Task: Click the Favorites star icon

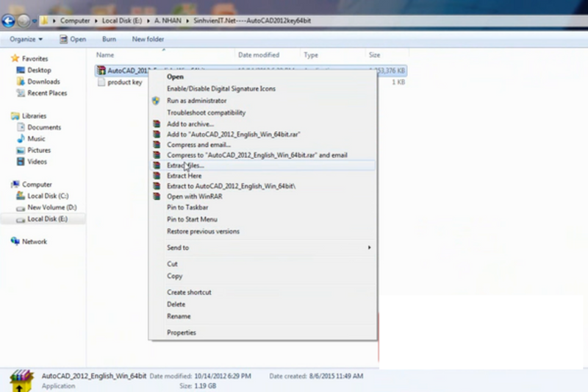Action: point(15,58)
